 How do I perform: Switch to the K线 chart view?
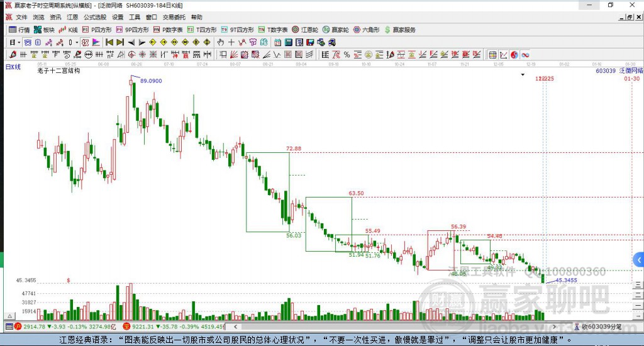(x=68, y=30)
